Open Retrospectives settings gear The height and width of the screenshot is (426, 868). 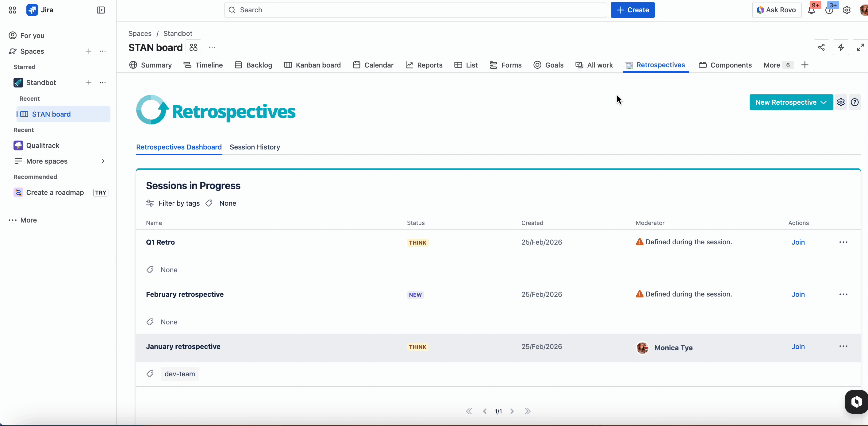click(x=841, y=102)
